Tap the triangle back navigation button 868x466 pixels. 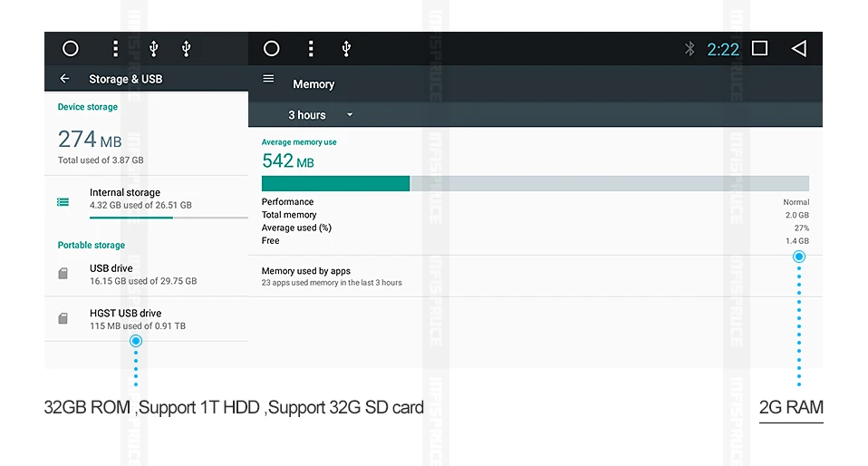799,49
